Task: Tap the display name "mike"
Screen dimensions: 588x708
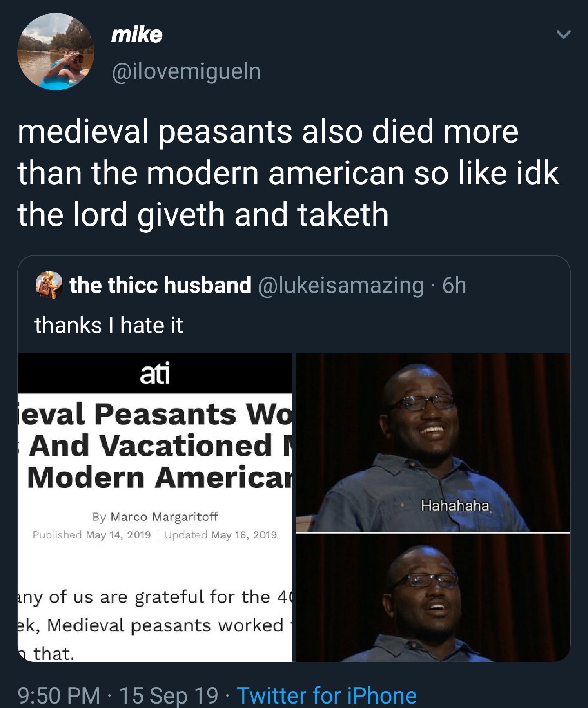Action: click(137, 34)
